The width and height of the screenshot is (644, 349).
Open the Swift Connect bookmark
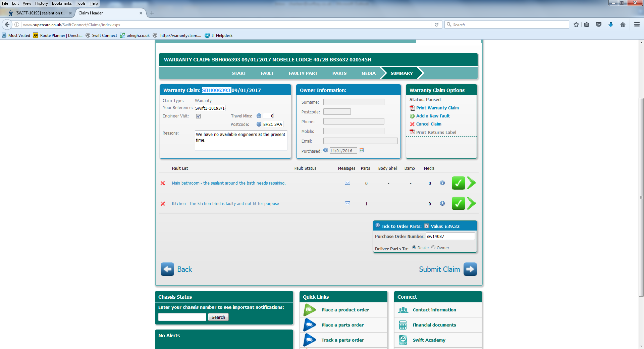(101, 36)
